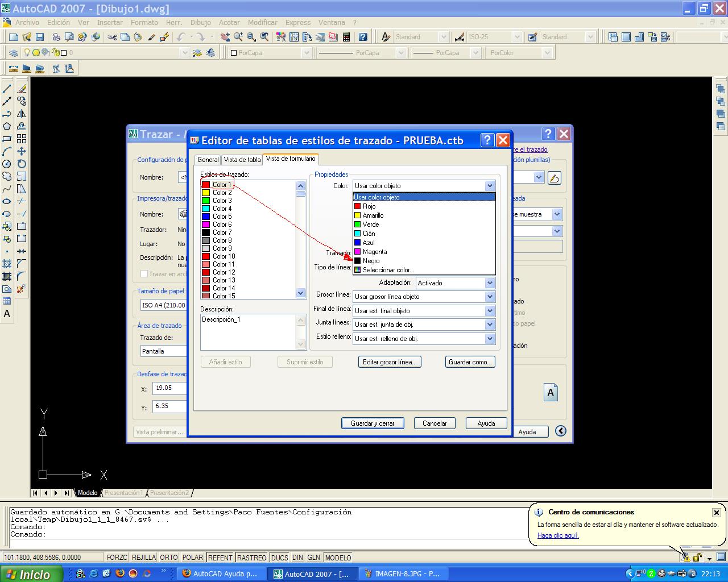The width and height of the screenshot is (728, 582).
Task: Select the Fillet tool
Action: click(x=22, y=276)
